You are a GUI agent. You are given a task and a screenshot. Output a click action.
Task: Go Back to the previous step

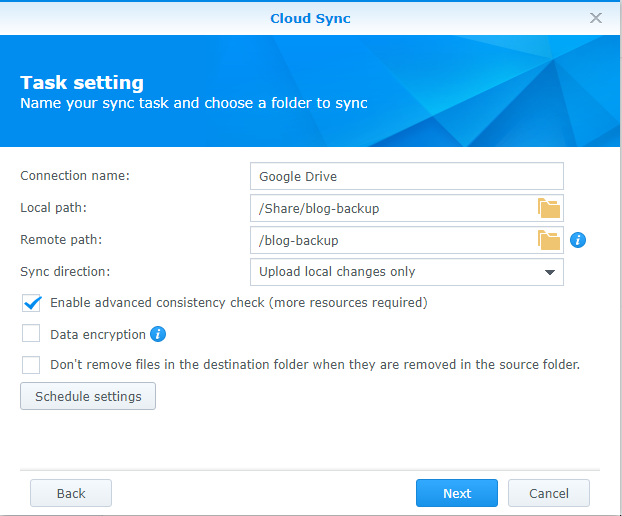click(x=71, y=493)
